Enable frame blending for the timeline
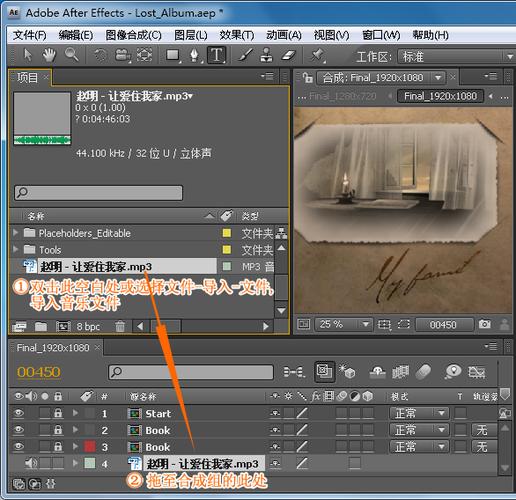This screenshot has width=516, height=500. (400, 371)
